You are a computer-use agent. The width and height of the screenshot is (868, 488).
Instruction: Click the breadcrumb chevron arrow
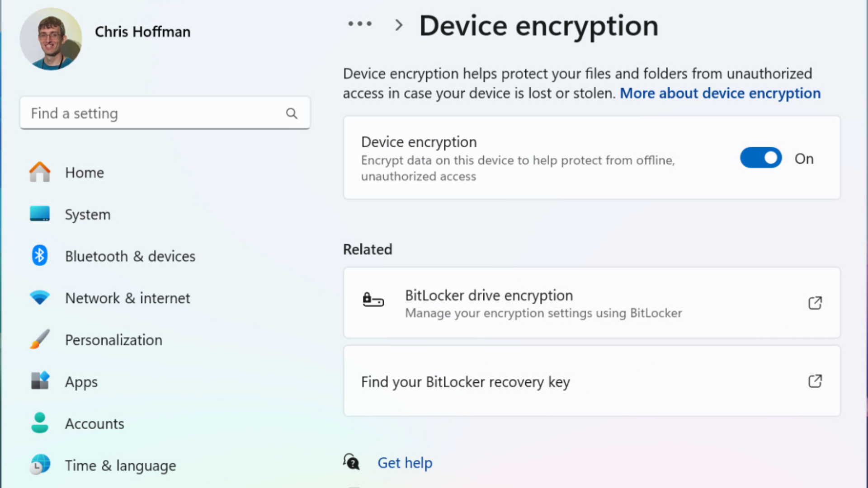click(x=398, y=25)
